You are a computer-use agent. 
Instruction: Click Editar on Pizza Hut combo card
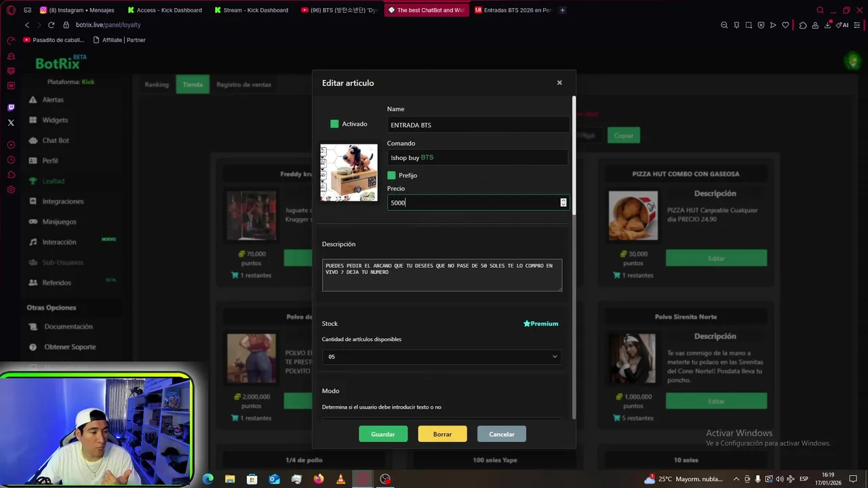coord(716,258)
